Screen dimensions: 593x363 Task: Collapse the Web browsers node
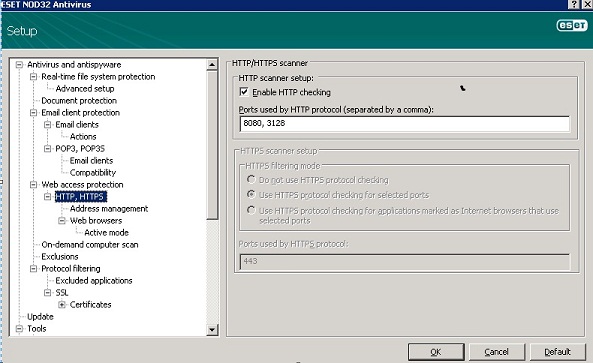(x=62, y=220)
